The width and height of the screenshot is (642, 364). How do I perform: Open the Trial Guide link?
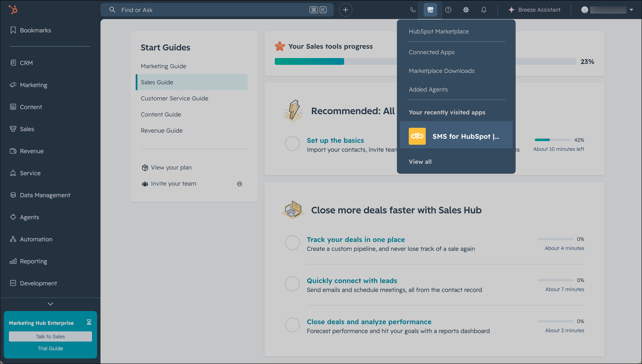click(x=50, y=348)
